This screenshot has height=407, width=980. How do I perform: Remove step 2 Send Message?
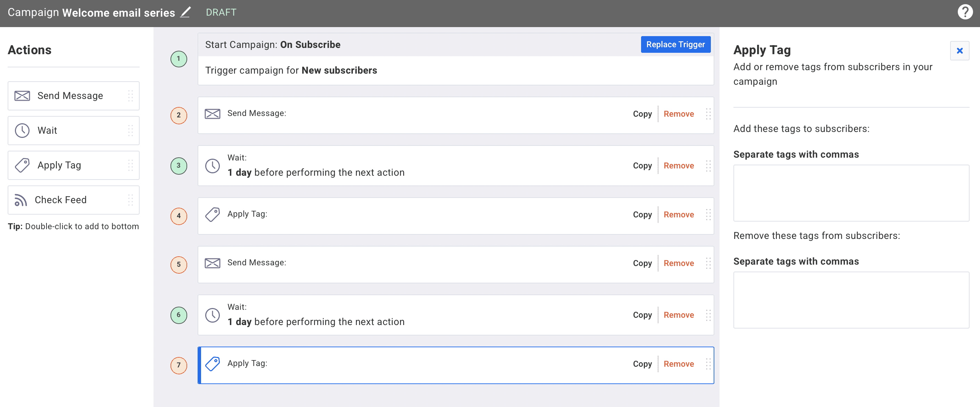(679, 114)
